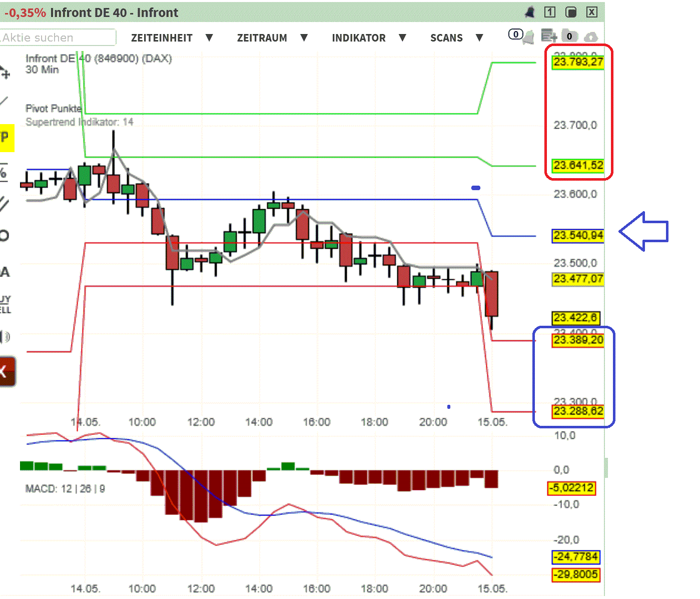Expand the ZEITRAUM selection
Screen dimensions: 700x599
point(262,38)
